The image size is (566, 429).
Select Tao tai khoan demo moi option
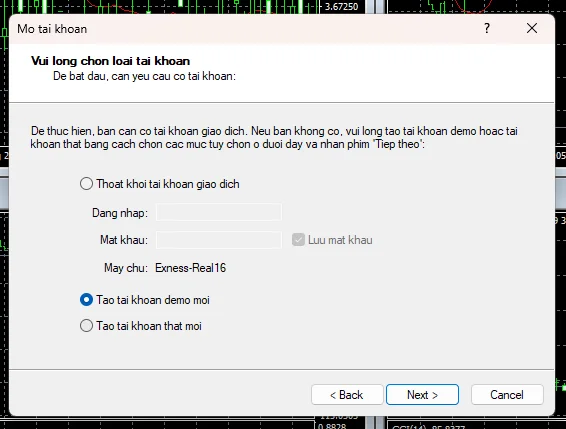[86, 300]
